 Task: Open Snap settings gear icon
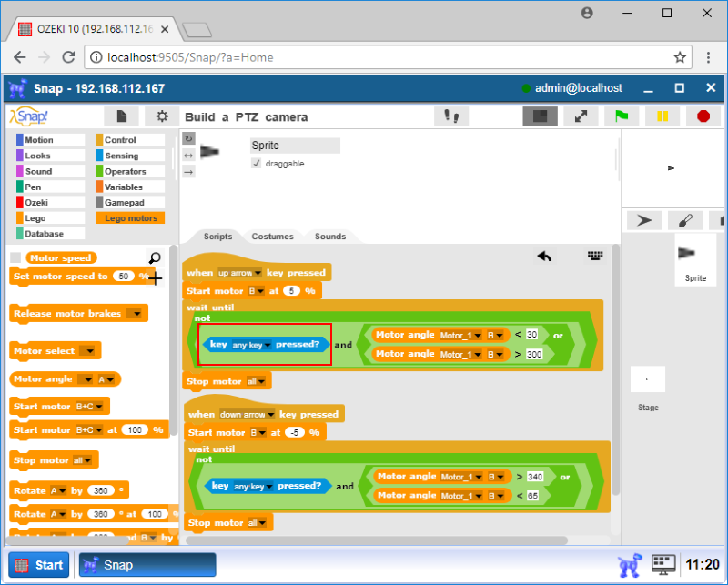click(162, 116)
